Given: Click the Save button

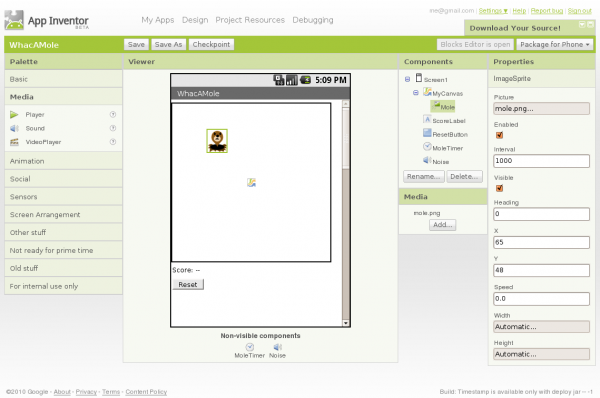Looking at the screenshot, I should (x=136, y=44).
